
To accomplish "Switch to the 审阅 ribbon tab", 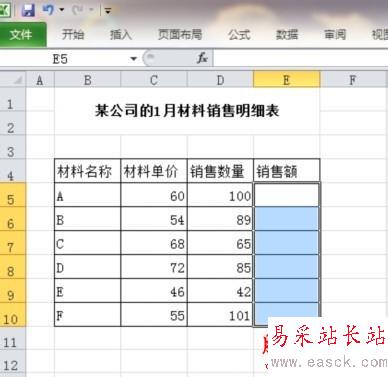I will click(335, 34).
